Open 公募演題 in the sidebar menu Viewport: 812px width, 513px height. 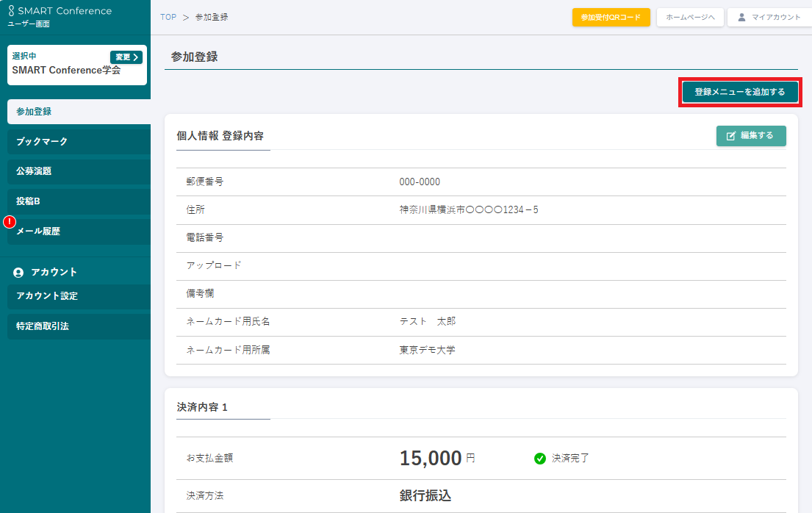click(x=77, y=171)
